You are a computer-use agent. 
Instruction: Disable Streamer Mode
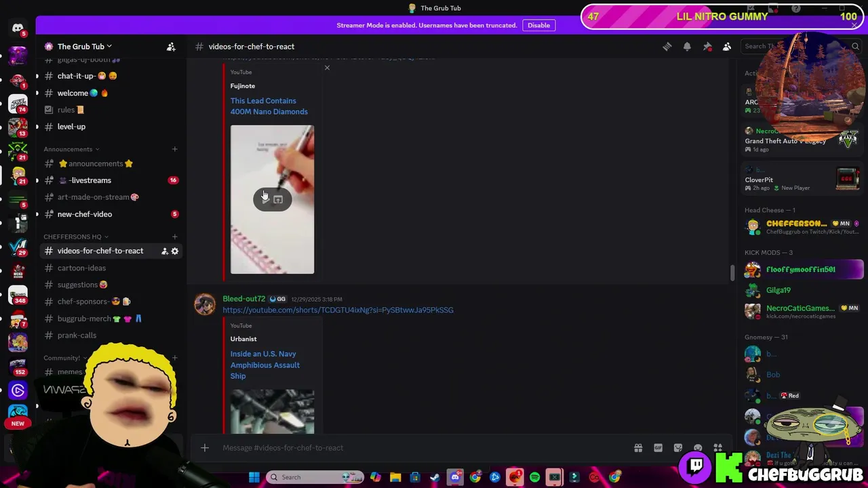(x=538, y=25)
